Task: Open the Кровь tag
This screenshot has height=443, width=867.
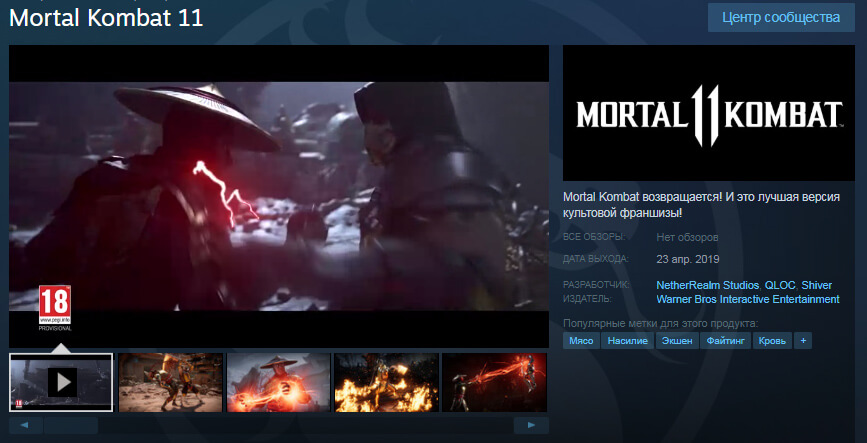Action: (x=772, y=341)
